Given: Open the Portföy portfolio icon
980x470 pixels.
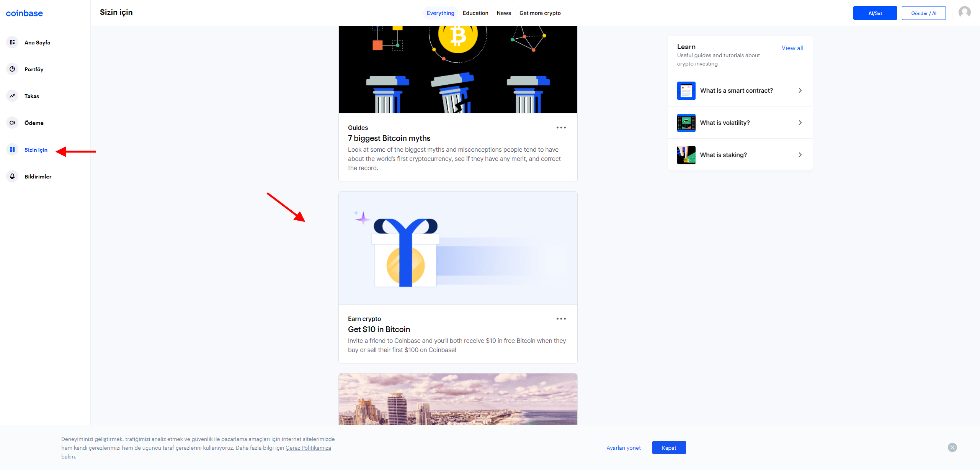Looking at the screenshot, I should coord(13,69).
